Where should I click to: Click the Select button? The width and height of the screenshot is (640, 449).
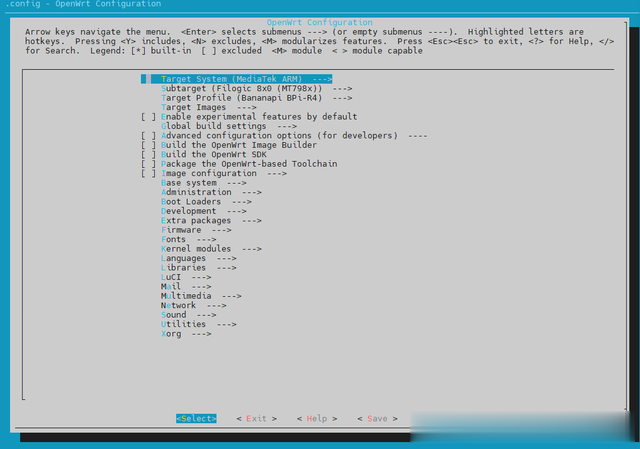point(196,418)
